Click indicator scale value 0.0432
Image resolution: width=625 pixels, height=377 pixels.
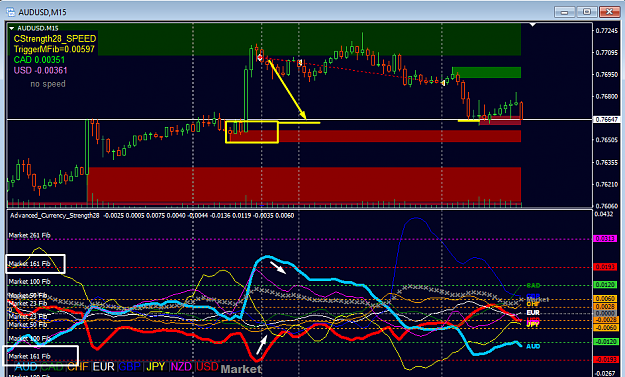point(604,214)
